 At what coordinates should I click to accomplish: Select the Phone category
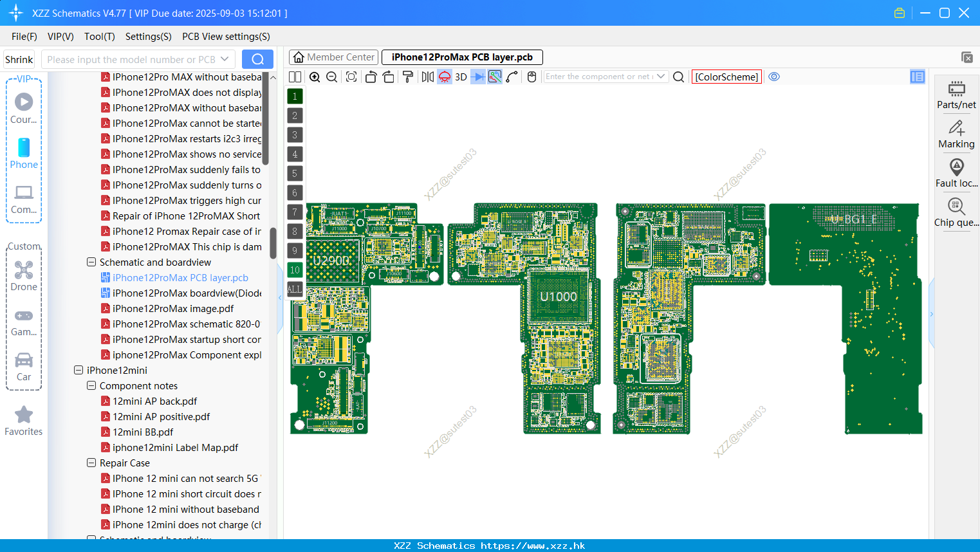(24, 153)
